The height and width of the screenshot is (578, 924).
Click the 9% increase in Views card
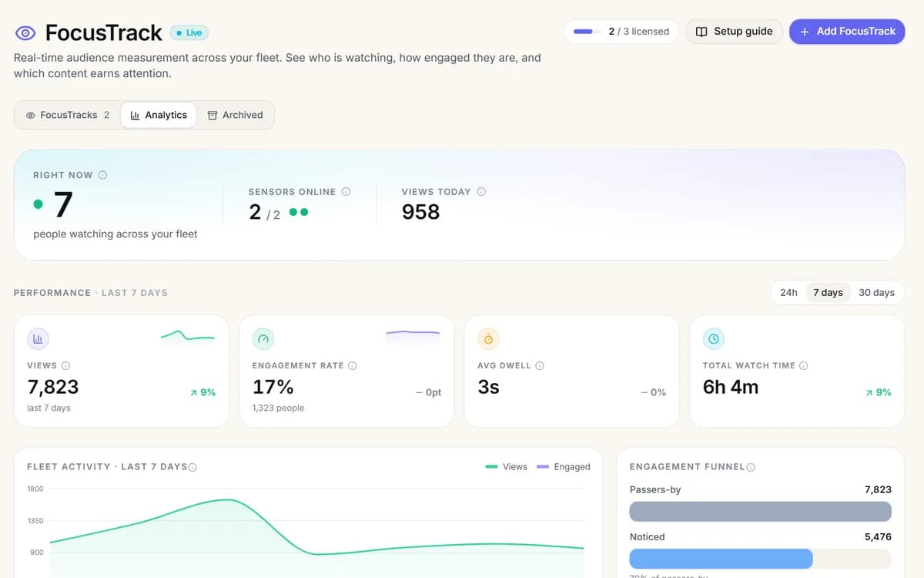pyautogui.click(x=203, y=392)
